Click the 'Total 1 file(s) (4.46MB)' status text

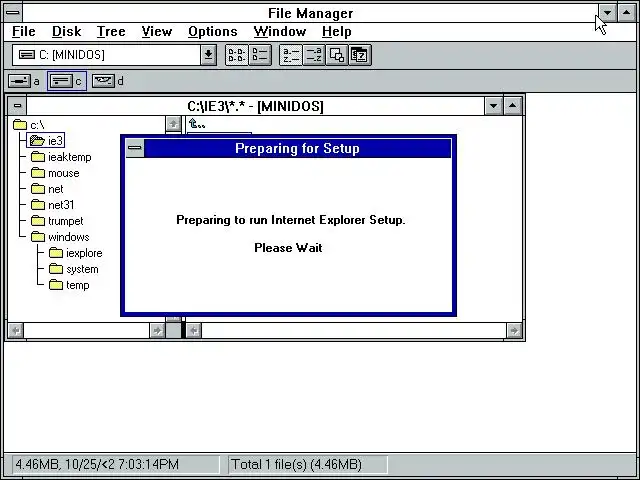pos(296,464)
